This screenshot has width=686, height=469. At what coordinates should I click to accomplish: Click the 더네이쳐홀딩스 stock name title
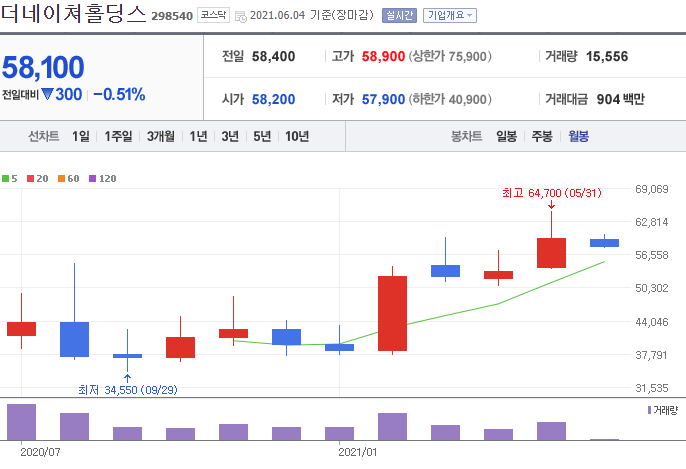tap(73, 14)
